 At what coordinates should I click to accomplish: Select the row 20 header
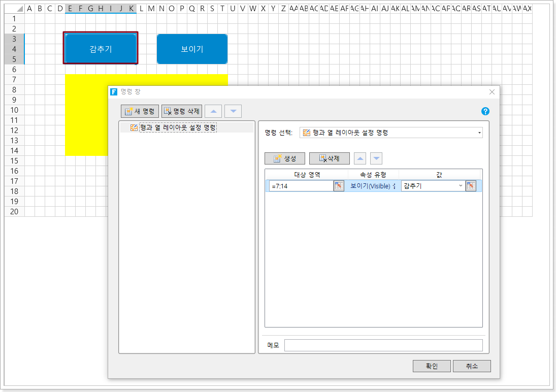tap(14, 211)
